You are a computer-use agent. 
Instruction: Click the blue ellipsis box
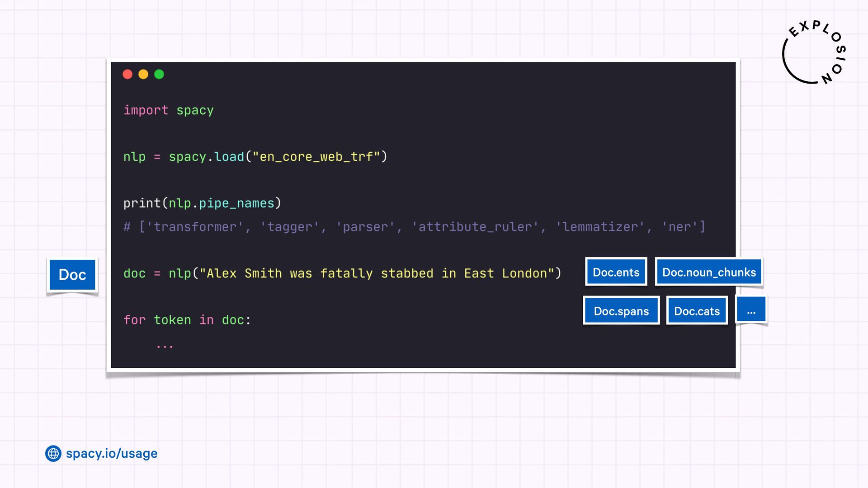tap(751, 310)
